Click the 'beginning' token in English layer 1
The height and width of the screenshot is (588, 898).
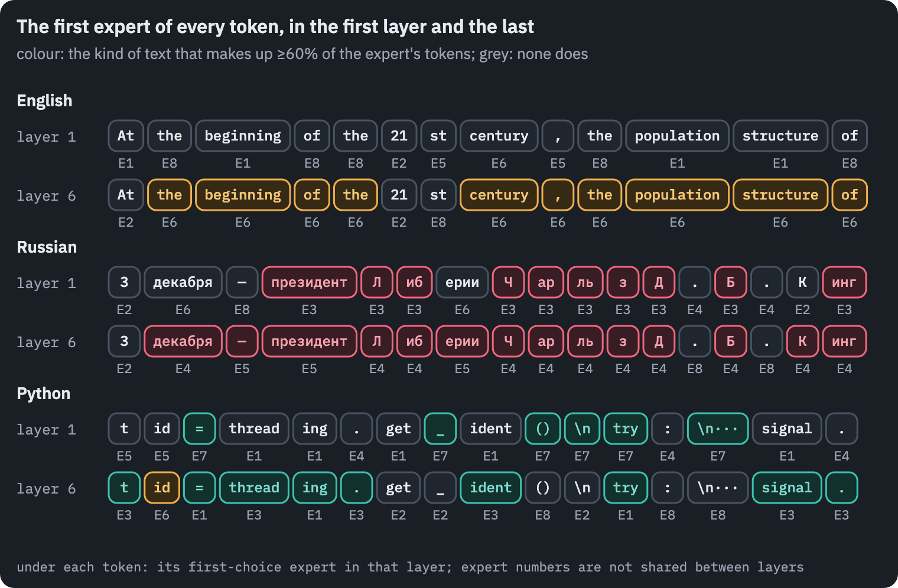243,136
